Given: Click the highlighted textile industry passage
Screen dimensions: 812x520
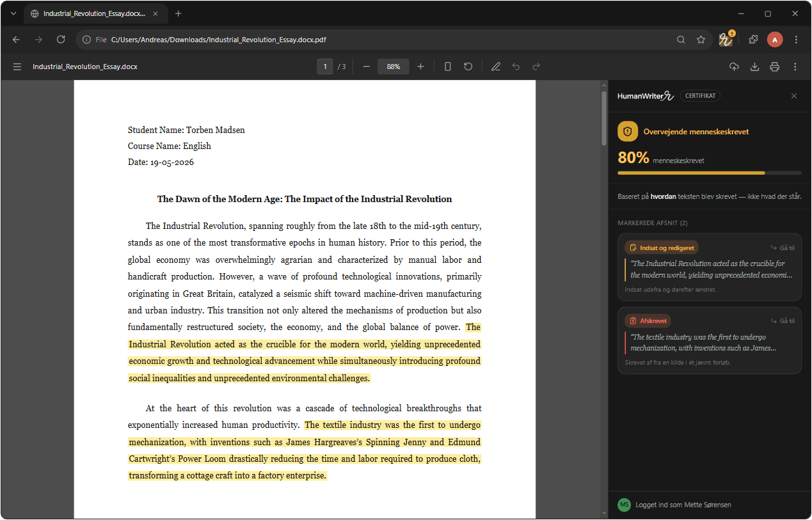Looking at the screenshot, I should pos(305,450).
